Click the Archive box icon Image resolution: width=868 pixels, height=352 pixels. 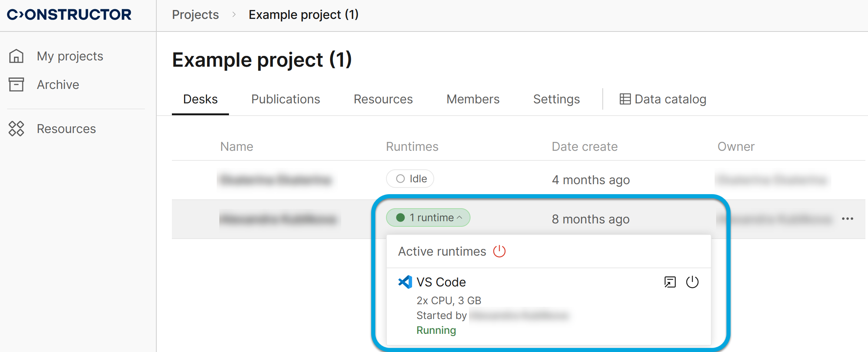click(x=16, y=84)
